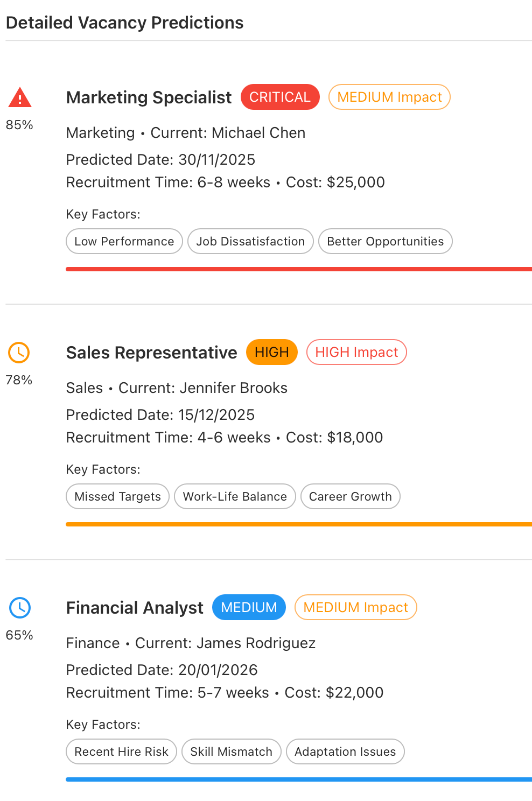Click the 85% probability value
This screenshot has height=801, width=532.
(x=19, y=125)
